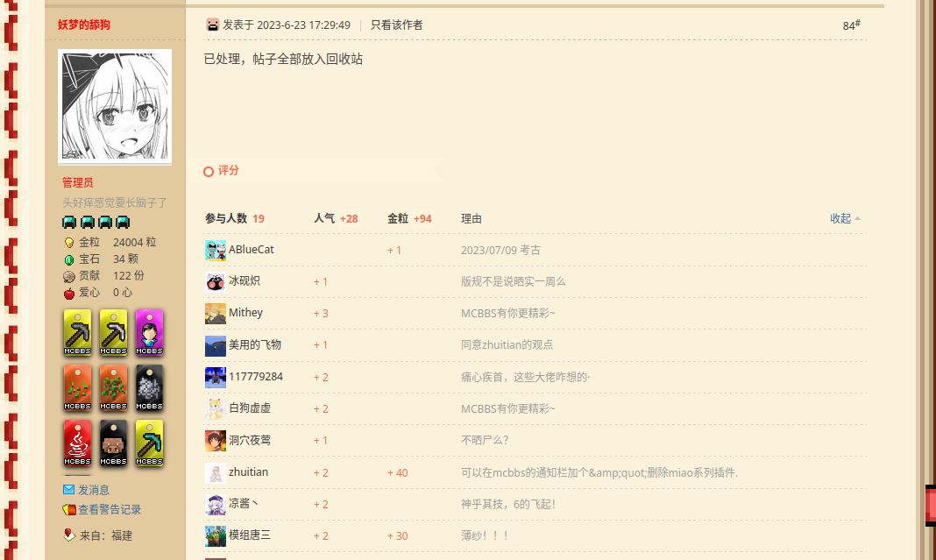View warning records via 查看警告记录
Viewport: 936px width, 560px height.
110,509
